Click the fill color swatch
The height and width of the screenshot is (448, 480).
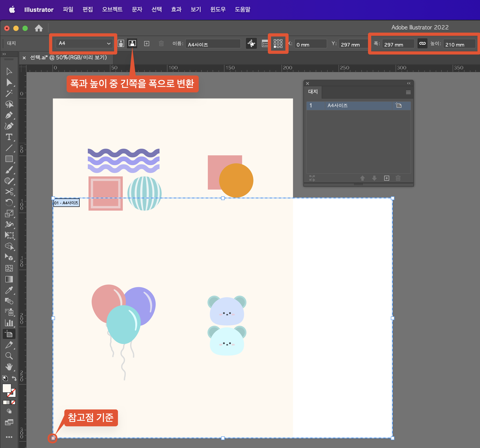click(7, 388)
